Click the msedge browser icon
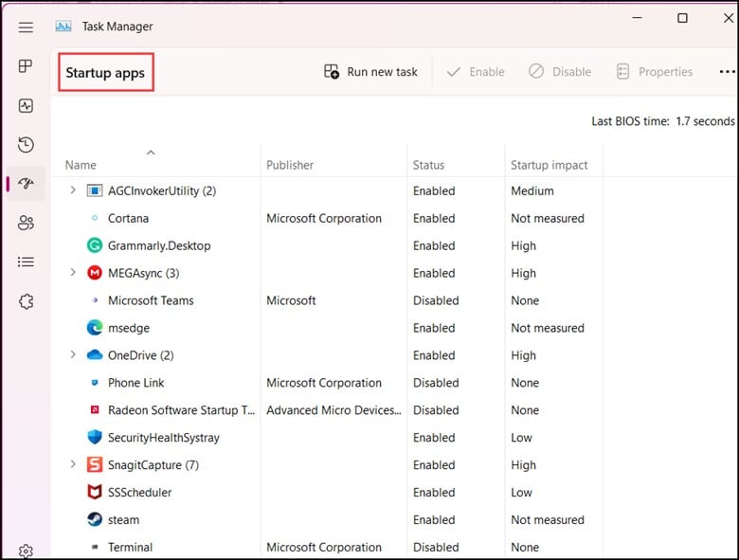The image size is (739, 560). click(x=95, y=328)
